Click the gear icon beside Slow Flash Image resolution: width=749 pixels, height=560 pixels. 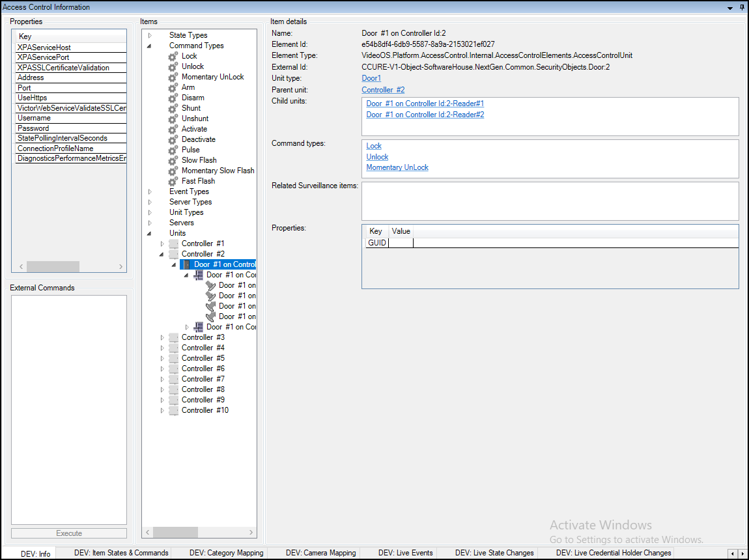point(173,160)
